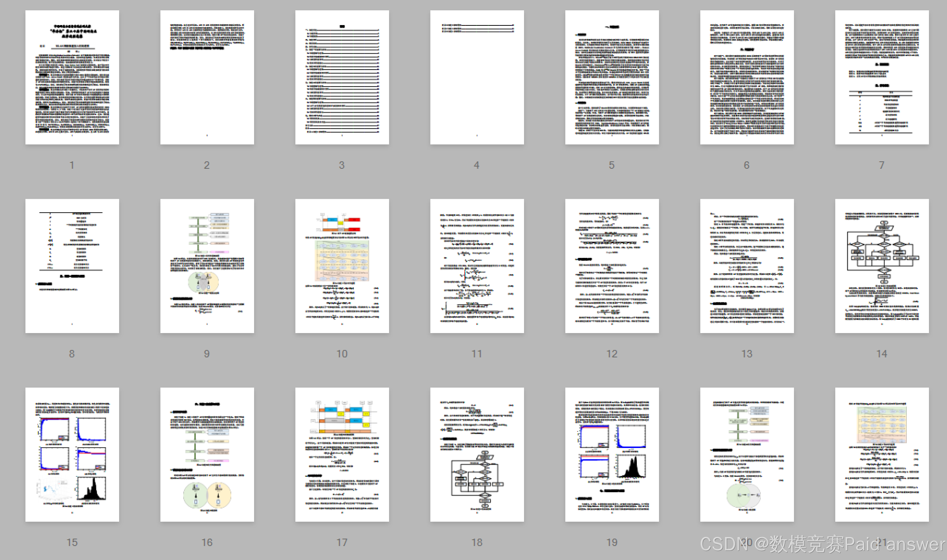Open page 15 with six plots
This screenshot has width=947, height=560.
point(72,454)
